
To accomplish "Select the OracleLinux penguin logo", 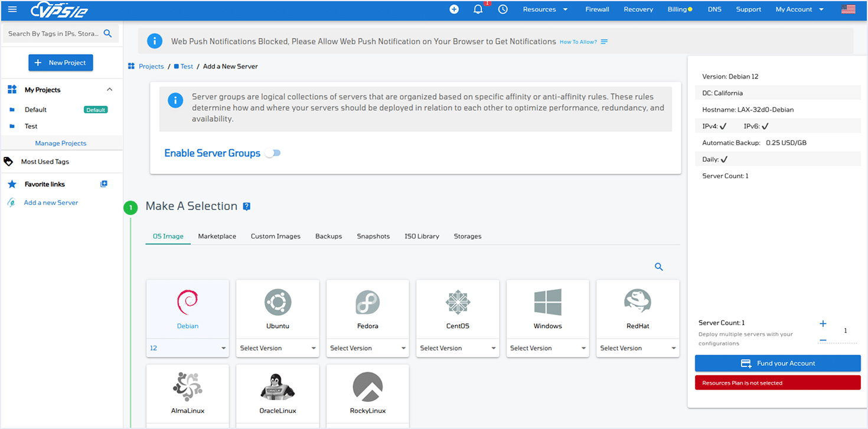I will coord(278,387).
